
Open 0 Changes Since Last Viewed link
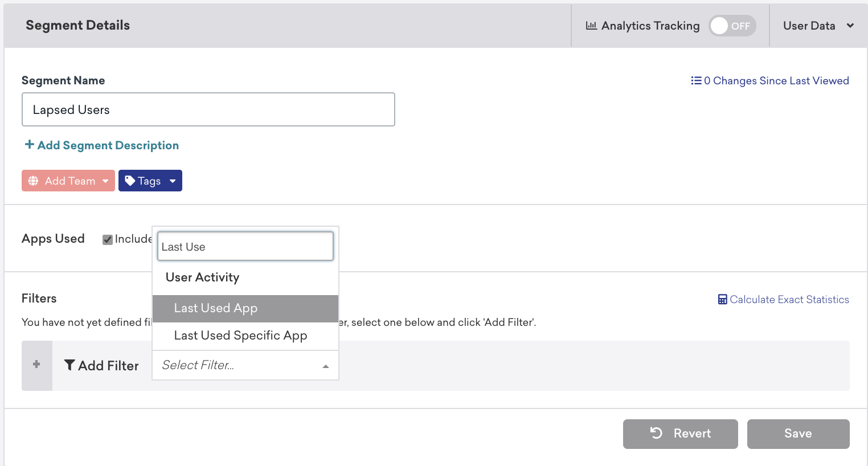pos(776,81)
